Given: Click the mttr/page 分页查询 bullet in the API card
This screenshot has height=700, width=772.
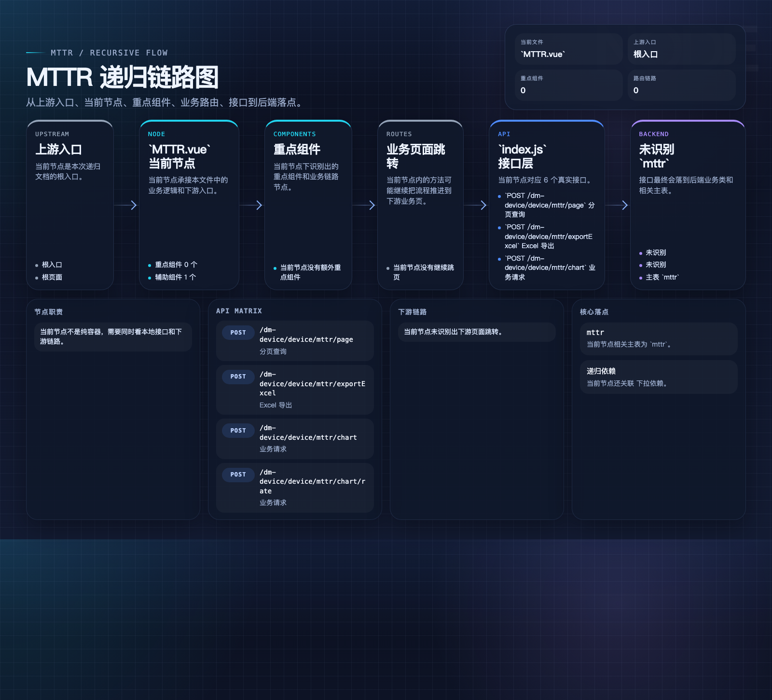Looking at the screenshot, I should [x=547, y=205].
